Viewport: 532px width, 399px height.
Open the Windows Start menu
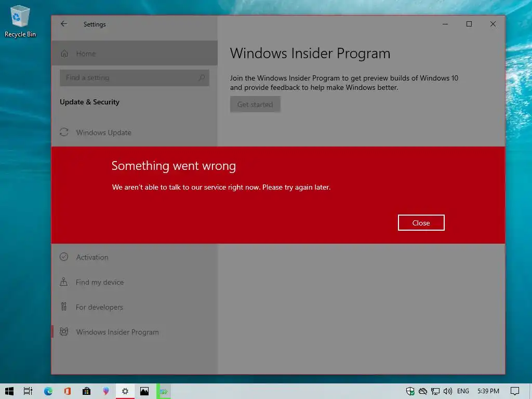pos(9,391)
